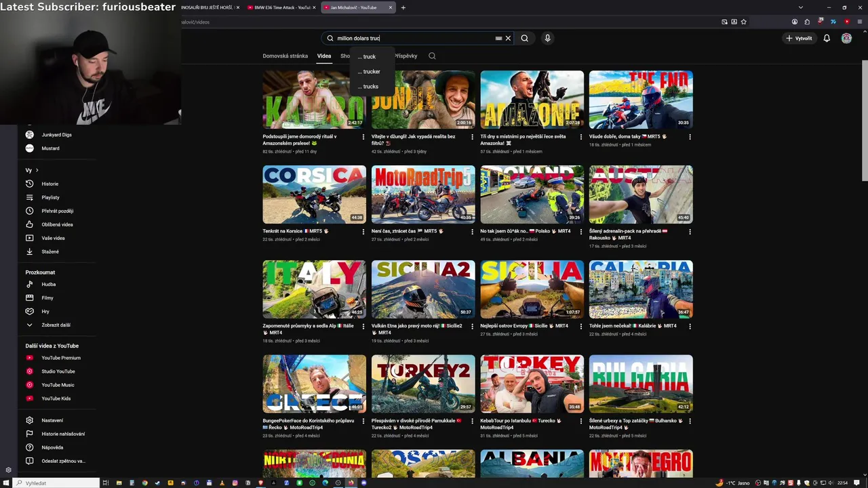Start voice search with microphone icon
The width and height of the screenshot is (868, 488).
pyautogui.click(x=547, y=39)
